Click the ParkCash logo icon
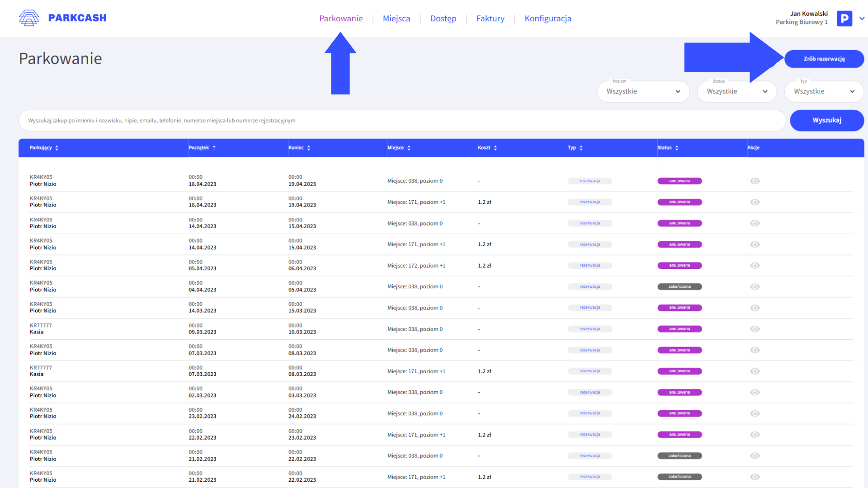868x488 pixels. [x=29, y=18]
